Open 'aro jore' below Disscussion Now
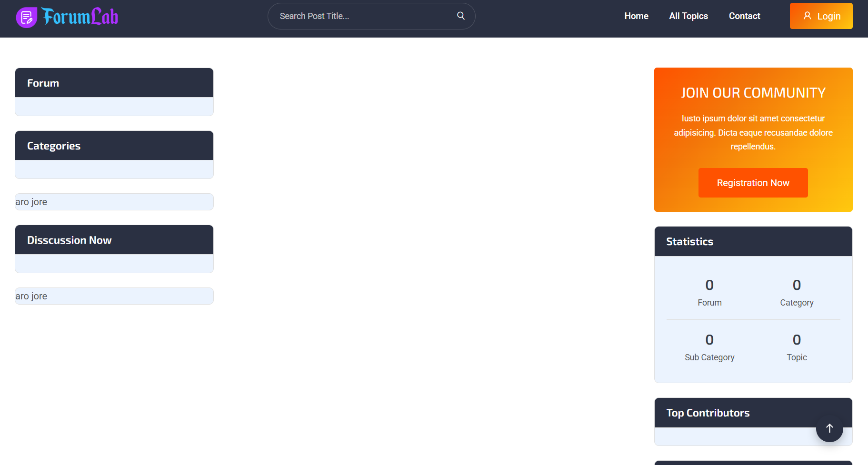The width and height of the screenshot is (868, 465). 31,296
